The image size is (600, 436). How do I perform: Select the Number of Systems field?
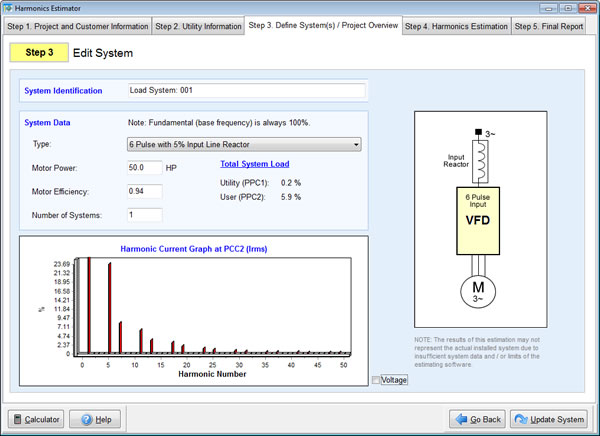tap(144, 214)
